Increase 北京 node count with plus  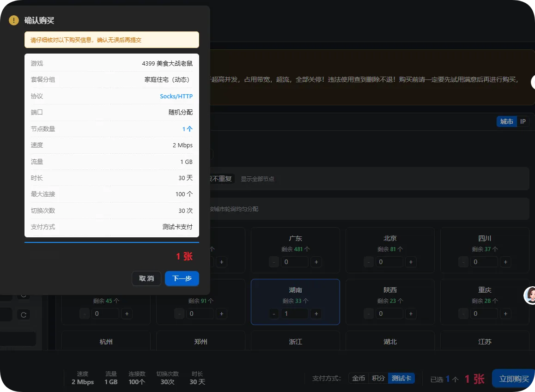(x=411, y=262)
